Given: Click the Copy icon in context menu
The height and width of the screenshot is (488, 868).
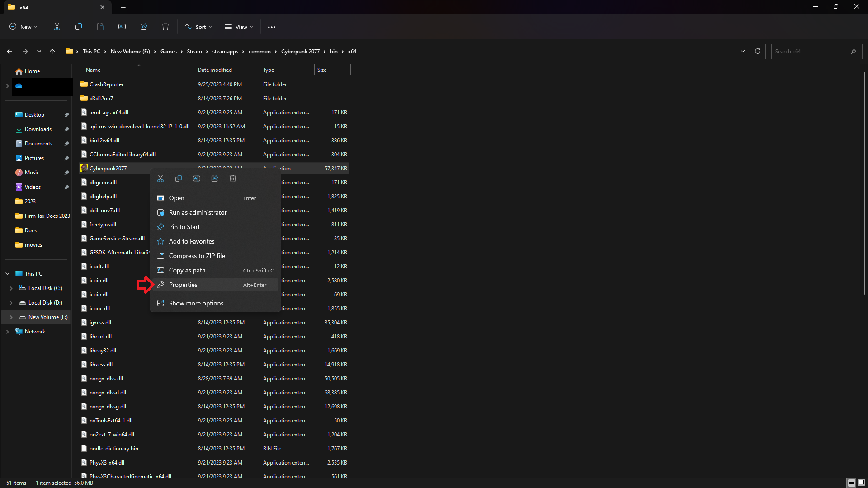Looking at the screenshot, I should coord(179,178).
